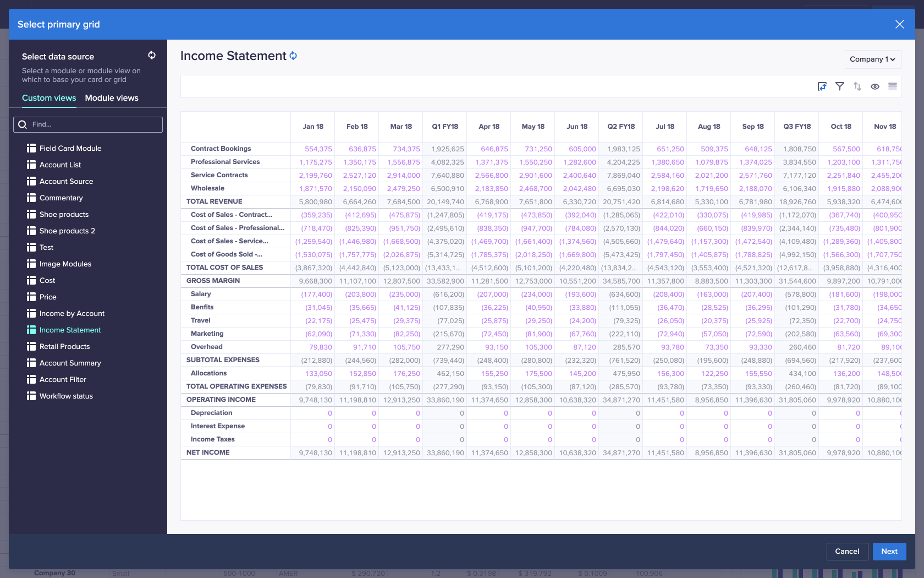Click inside the Find search field

coord(88,124)
